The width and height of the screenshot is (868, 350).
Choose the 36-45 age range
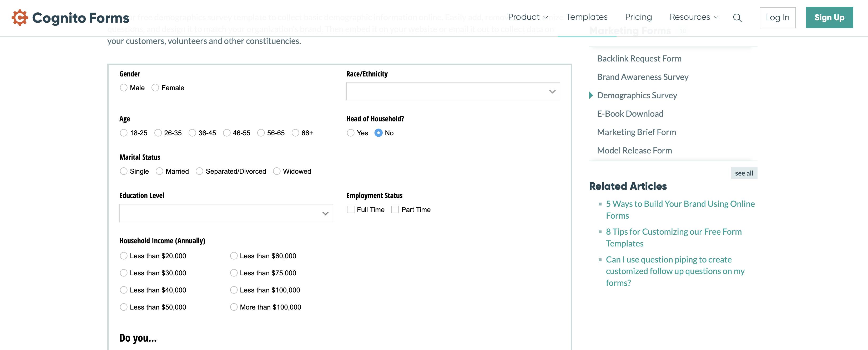(x=192, y=133)
